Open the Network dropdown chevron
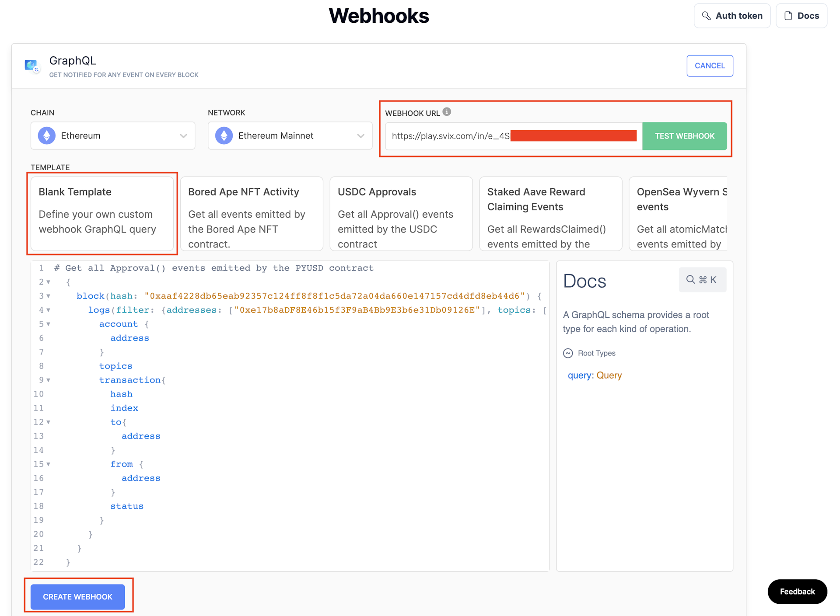The height and width of the screenshot is (616, 840). point(360,136)
